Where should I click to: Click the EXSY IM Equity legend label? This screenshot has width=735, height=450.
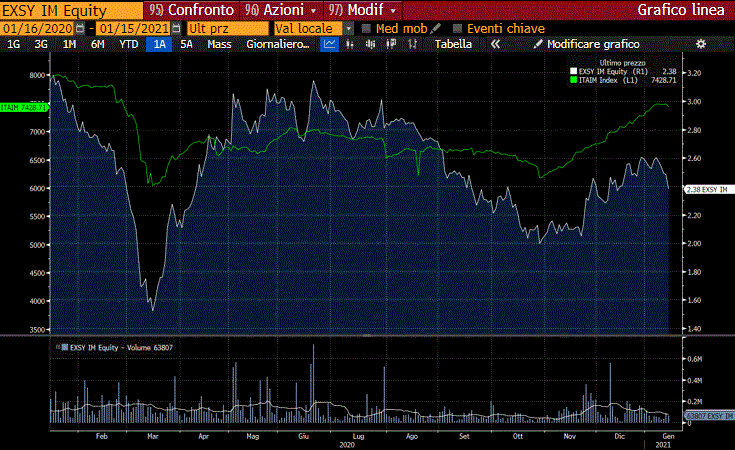click(613, 71)
